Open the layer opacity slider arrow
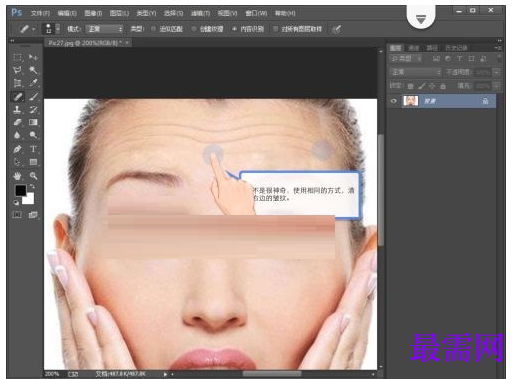This screenshot has height=379, width=522. 497,72
